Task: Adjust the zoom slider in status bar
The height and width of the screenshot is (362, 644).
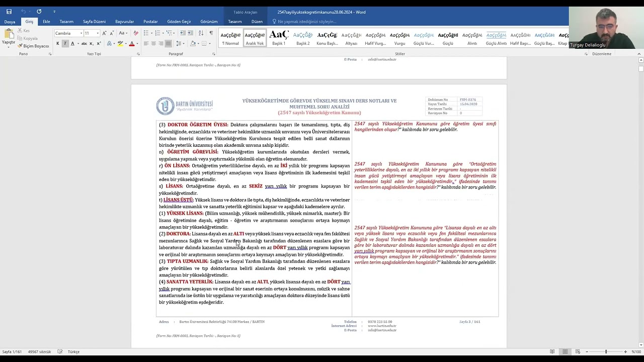Action: [606, 352]
